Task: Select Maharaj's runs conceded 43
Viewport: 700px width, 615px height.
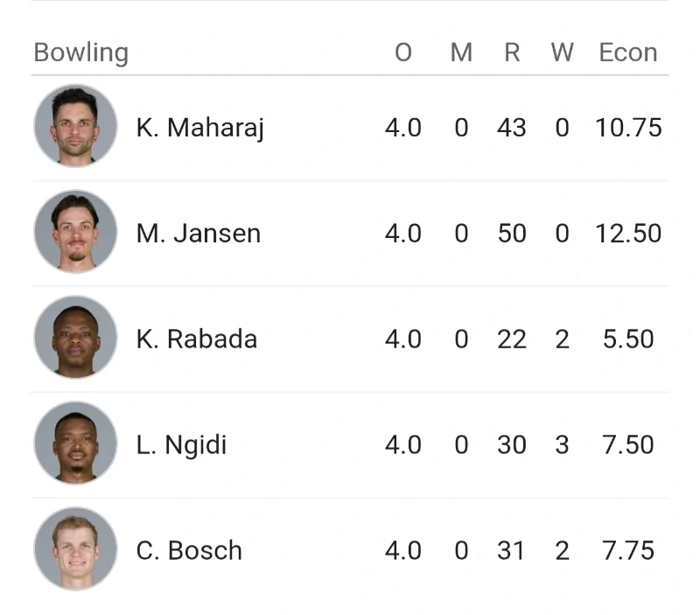Action: [x=512, y=128]
